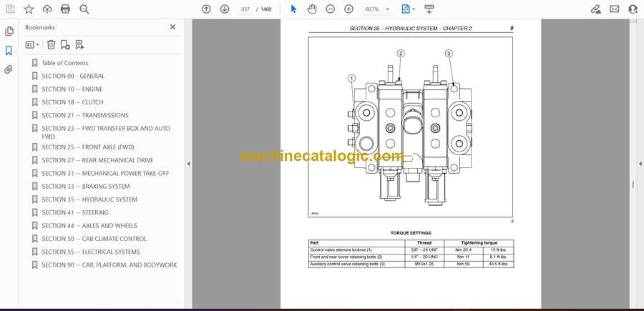Activate the hand pan tool
The image size is (644, 311).
coord(311,9)
